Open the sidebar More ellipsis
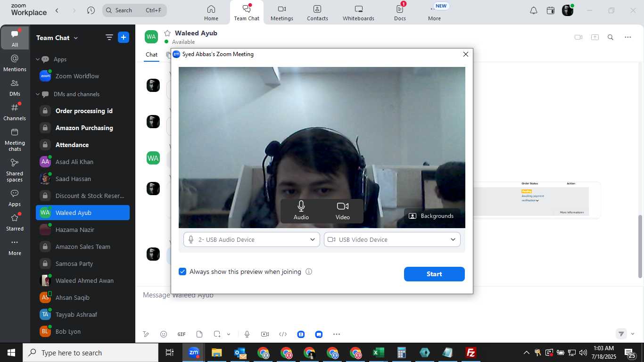Viewport: 644px width, 362px height. click(15, 247)
